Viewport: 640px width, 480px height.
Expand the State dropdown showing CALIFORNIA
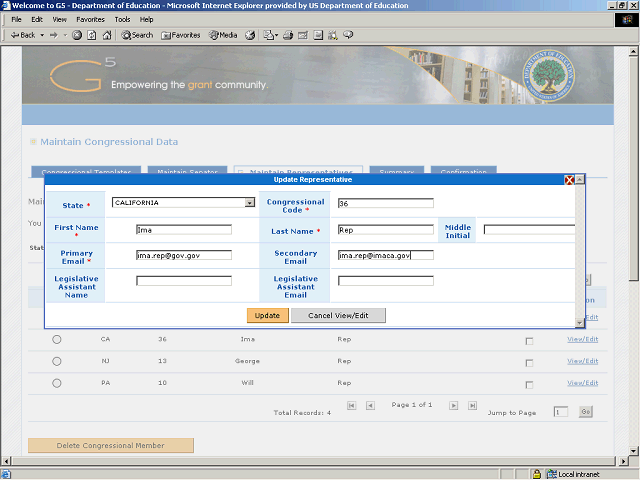click(250, 203)
